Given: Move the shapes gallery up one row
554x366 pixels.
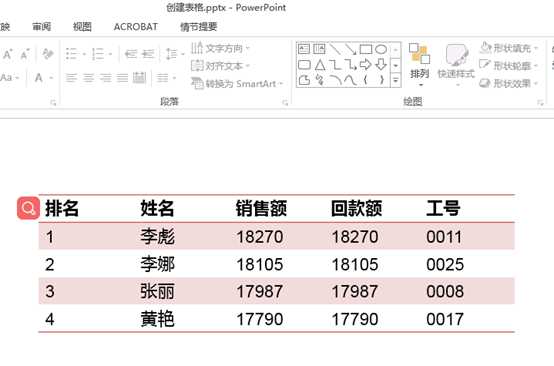Looking at the screenshot, I should (396, 50).
